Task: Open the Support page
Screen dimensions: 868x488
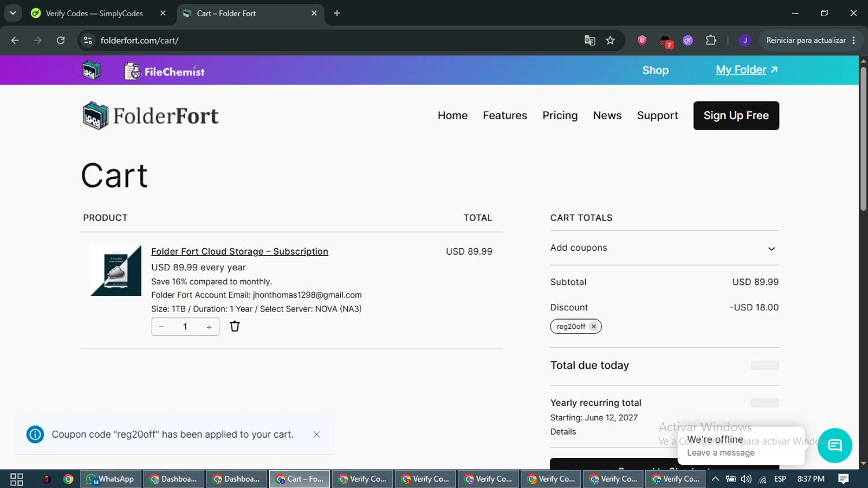Action: click(x=657, y=116)
